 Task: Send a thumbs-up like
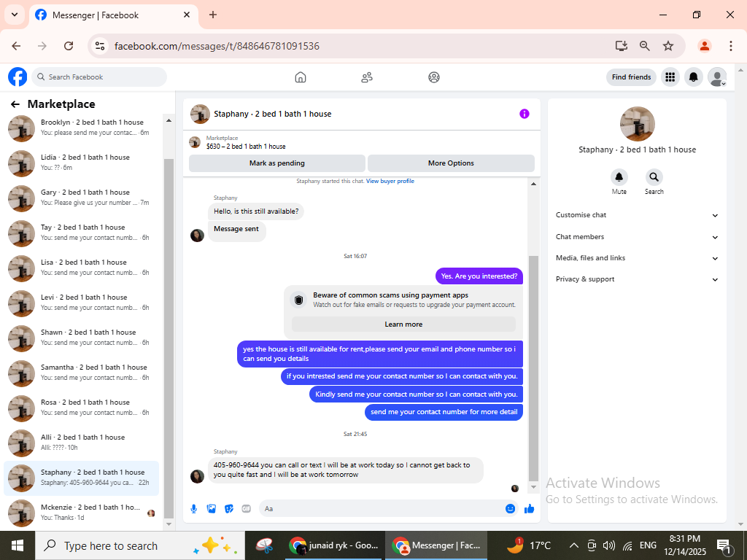coord(530,509)
